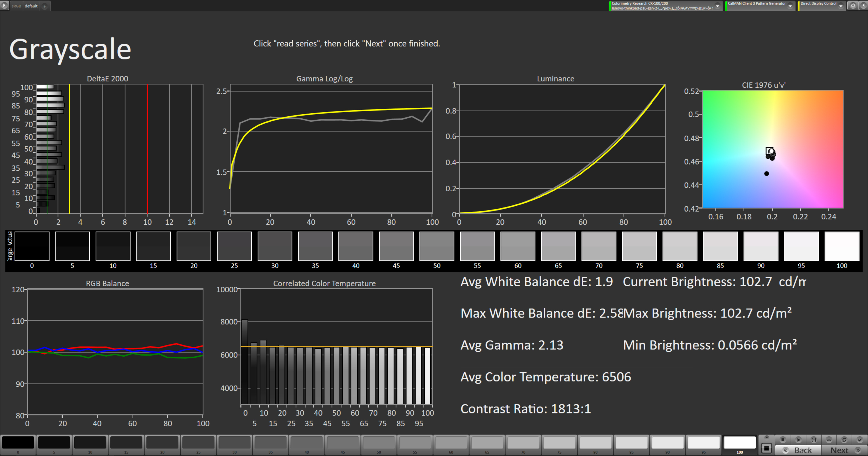Click the stop measurement icon
Image resolution: width=868 pixels, height=456 pixels.
coord(783,440)
